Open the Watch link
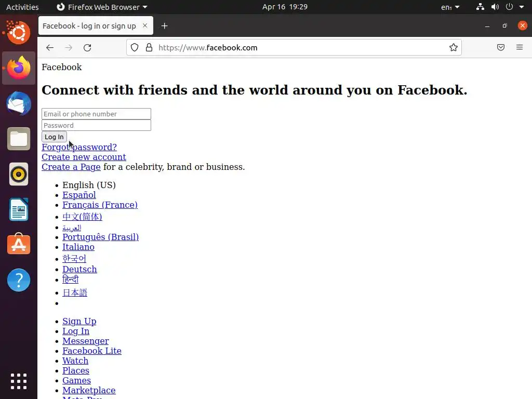This screenshot has height=399, width=532. [75, 361]
